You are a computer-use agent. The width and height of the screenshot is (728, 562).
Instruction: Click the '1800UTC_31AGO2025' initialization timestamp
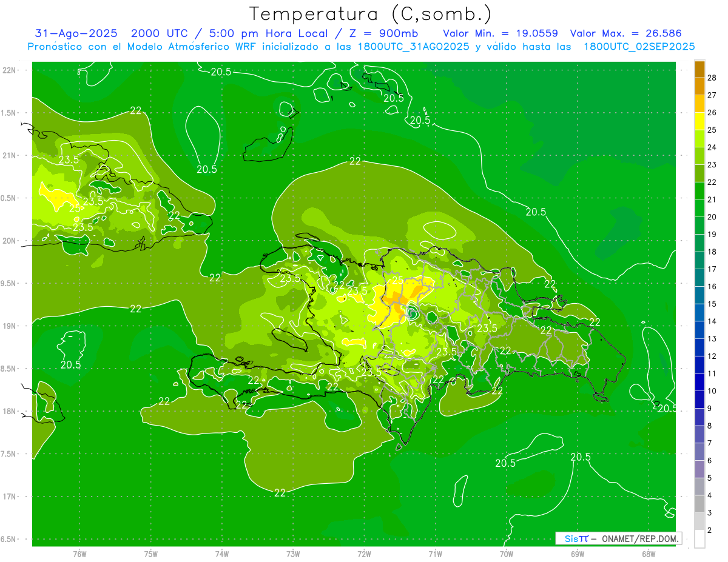coord(414,47)
